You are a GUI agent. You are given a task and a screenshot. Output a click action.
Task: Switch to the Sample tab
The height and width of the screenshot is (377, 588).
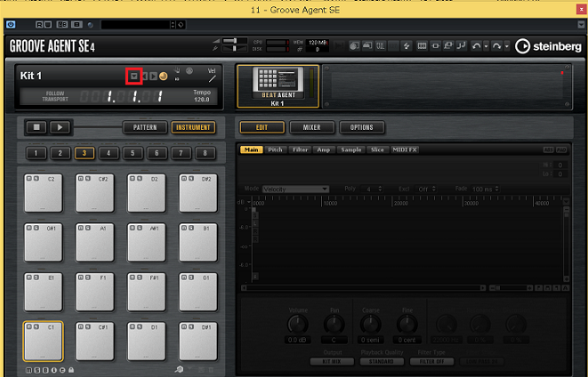click(x=351, y=149)
